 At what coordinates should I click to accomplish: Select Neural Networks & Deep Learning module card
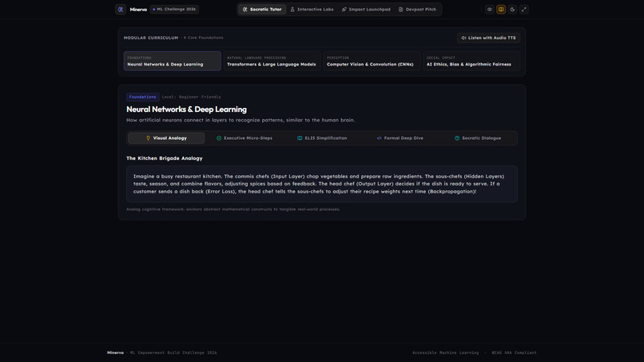pos(173,61)
